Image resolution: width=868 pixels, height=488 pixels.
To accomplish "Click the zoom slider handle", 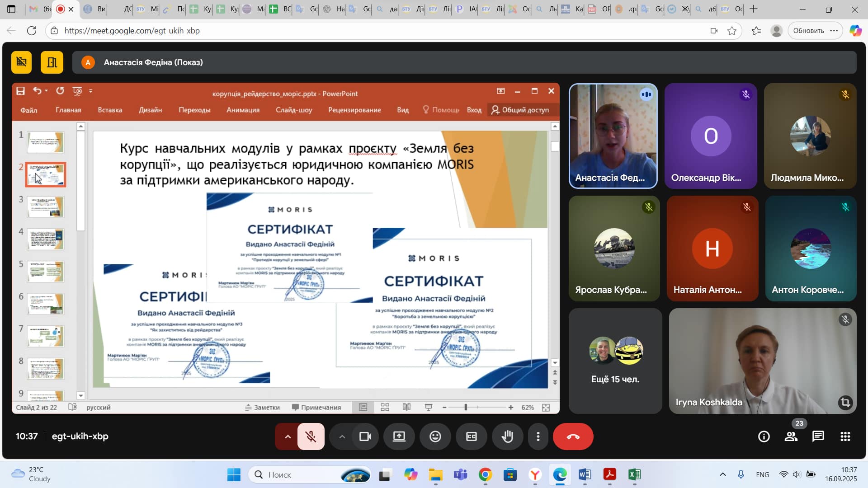I will (466, 407).
